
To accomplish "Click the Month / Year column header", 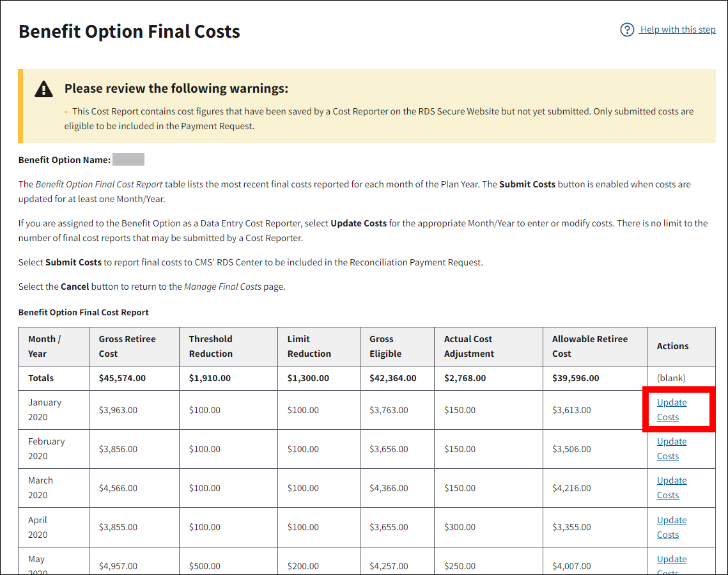I will [45, 346].
